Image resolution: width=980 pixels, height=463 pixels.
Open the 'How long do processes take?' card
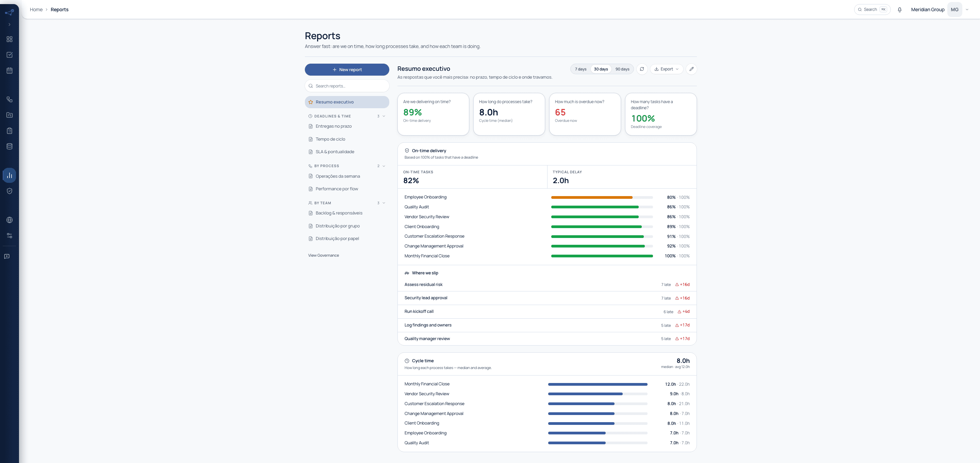pos(509,114)
